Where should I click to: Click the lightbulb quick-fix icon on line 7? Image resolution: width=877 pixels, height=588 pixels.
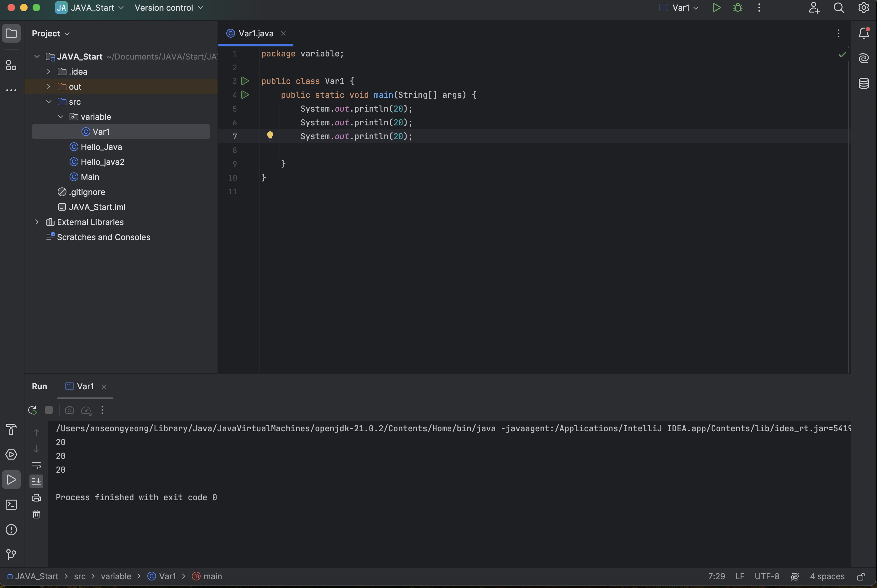270,136
